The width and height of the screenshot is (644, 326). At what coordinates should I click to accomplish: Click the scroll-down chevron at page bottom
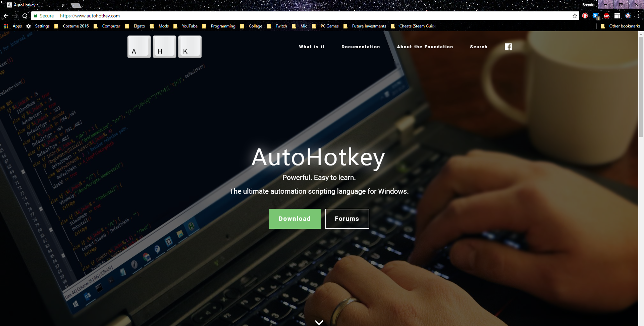[319, 322]
